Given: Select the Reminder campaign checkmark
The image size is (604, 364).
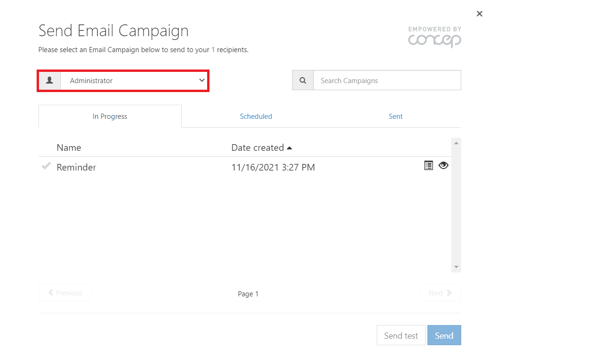Looking at the screenshot, I should pos(46,166).
